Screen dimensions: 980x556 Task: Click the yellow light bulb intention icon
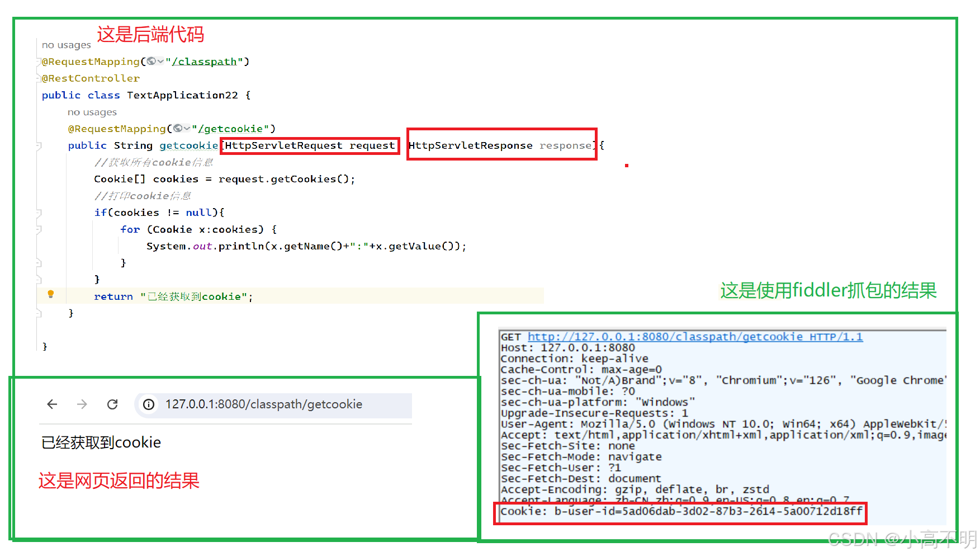[51, 294]
